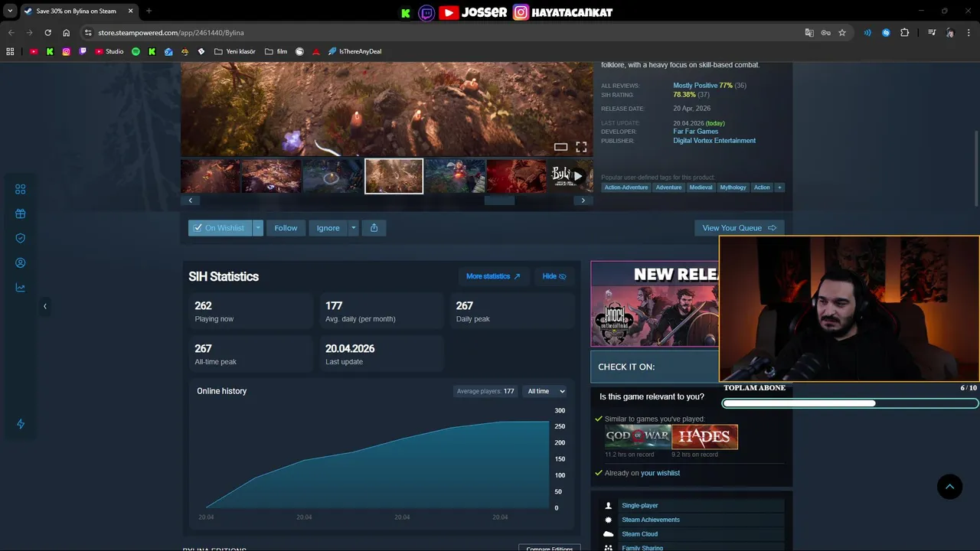Select Medieval tag

click(701, 187)
